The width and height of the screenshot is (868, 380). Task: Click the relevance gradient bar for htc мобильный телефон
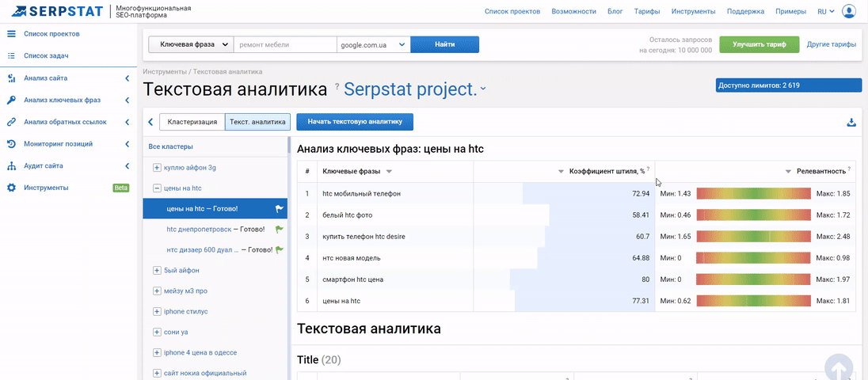tap(753, 194)
